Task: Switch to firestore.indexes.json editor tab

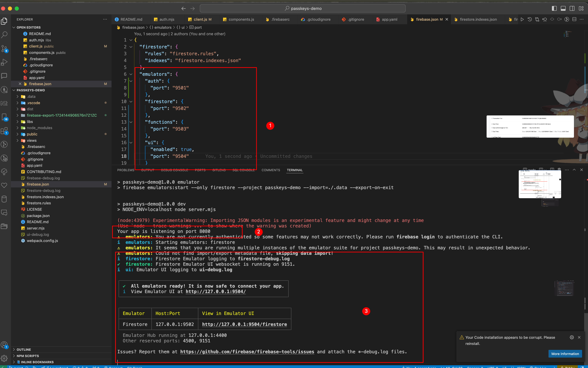Action: 478,19
